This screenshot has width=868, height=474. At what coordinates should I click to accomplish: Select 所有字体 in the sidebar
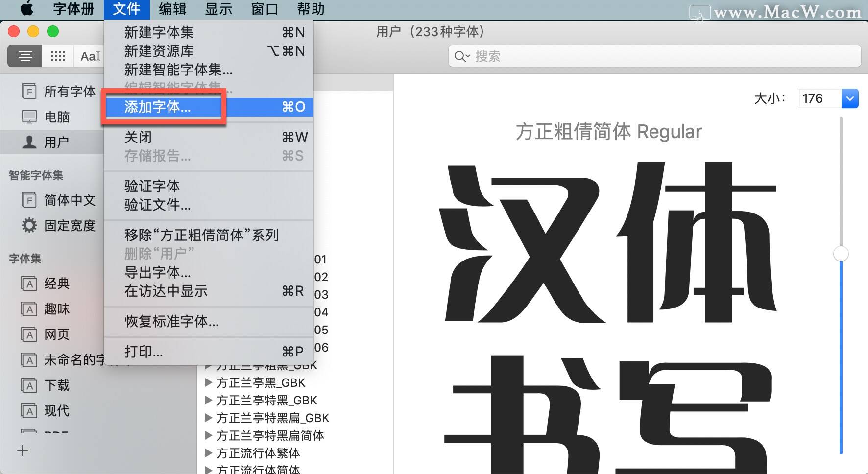[x=59, y=91]
